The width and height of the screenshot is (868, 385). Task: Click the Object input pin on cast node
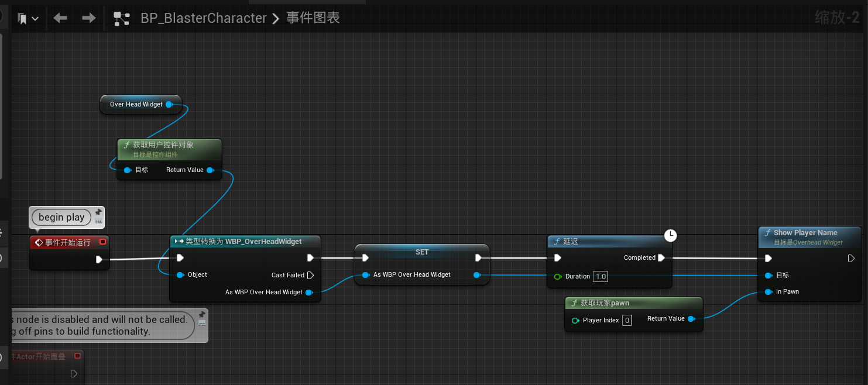[180, 274]
